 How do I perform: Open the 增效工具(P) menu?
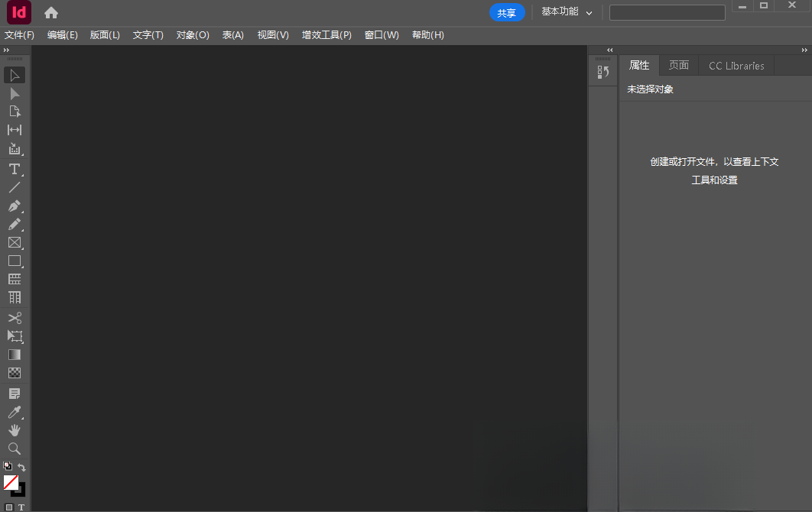coord(326,35)
